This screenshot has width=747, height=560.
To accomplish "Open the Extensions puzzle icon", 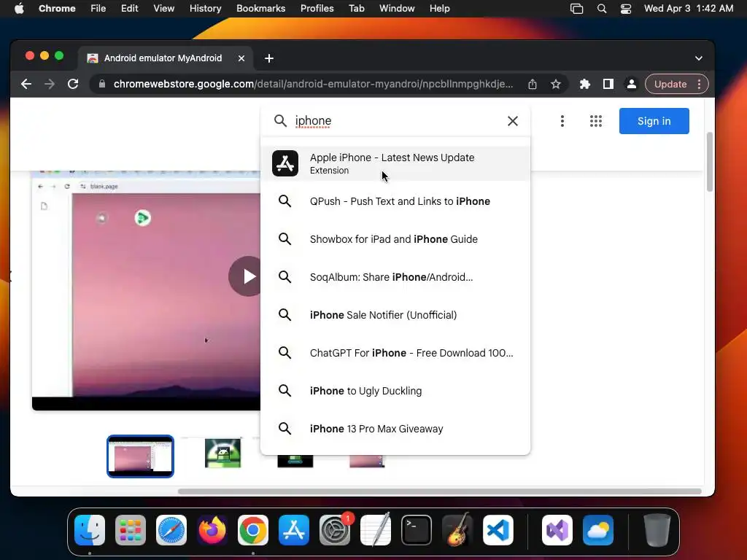I will (584, 85).
